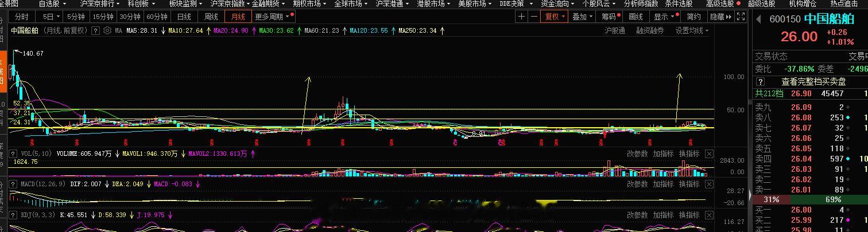Open the 叠加 dropdown
The height and width of the screenshot is (232, 868).
[x=583, y=17]
